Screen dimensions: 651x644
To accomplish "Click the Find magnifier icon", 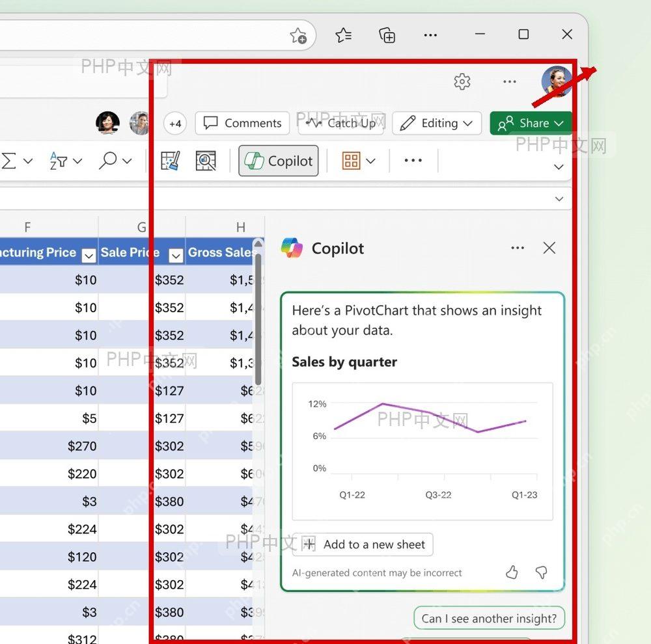I will [x=108, y=161].
